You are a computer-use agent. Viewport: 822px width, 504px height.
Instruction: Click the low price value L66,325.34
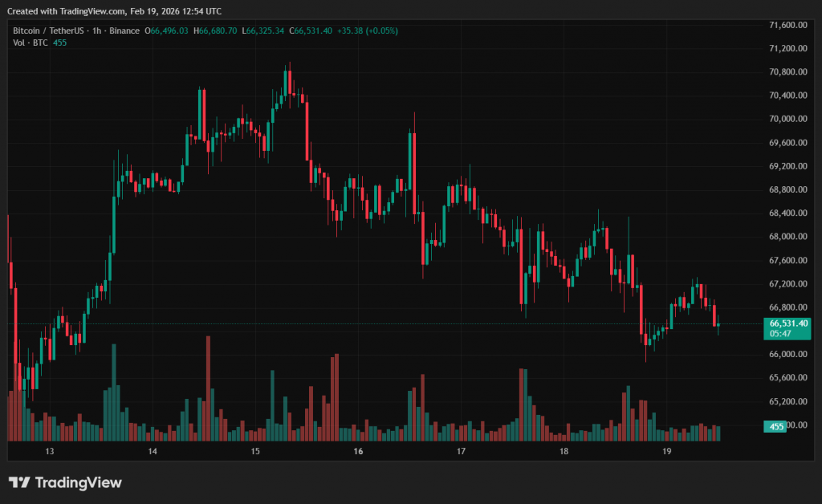coord(263,30)
